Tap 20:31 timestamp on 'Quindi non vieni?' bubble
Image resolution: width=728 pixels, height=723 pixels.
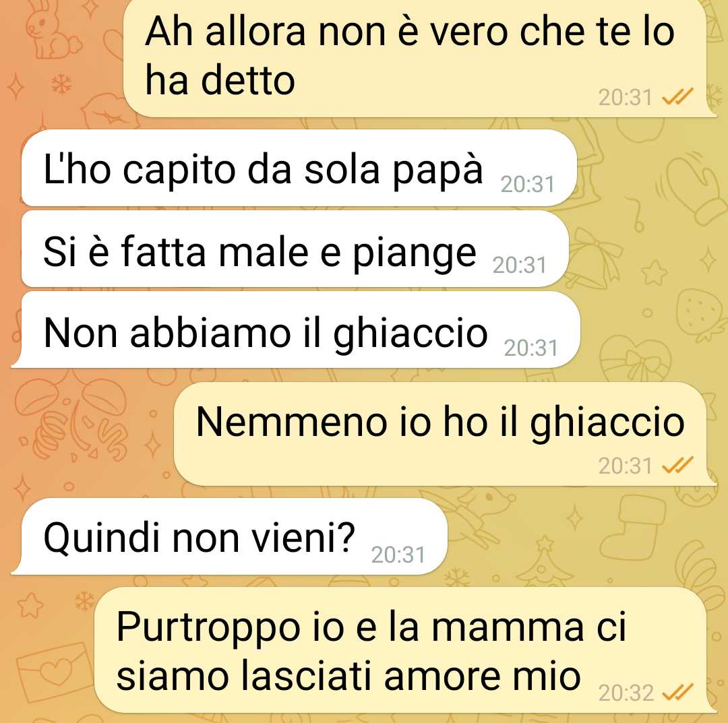tap(398, 555)
